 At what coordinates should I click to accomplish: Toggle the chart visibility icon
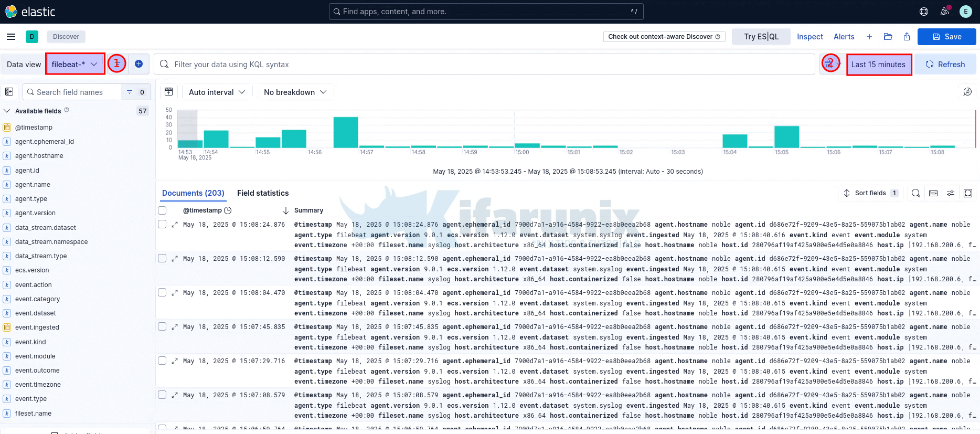[x=168, y=92]
